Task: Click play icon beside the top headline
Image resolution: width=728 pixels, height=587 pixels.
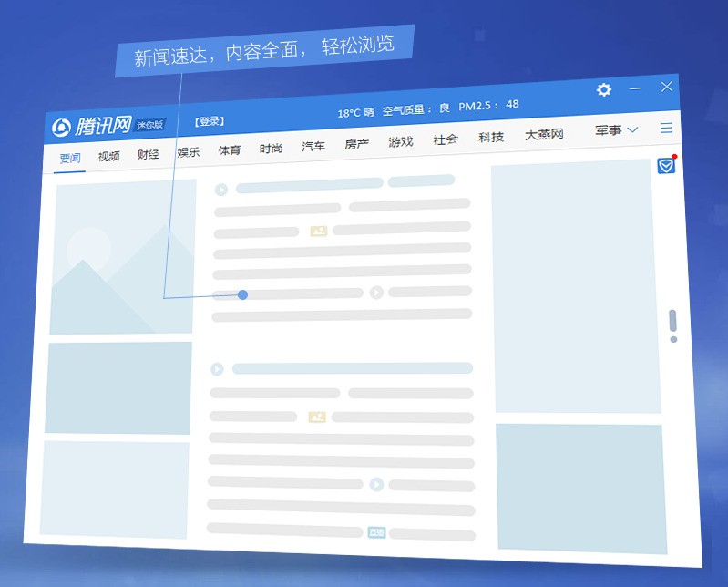Action: [x=220, y=190]
